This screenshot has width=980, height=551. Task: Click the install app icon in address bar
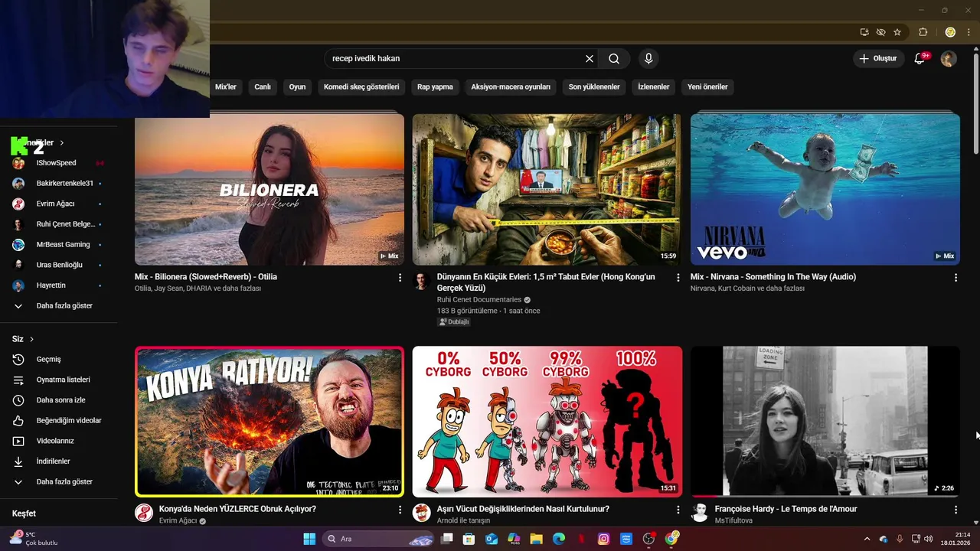pos(864,32)
